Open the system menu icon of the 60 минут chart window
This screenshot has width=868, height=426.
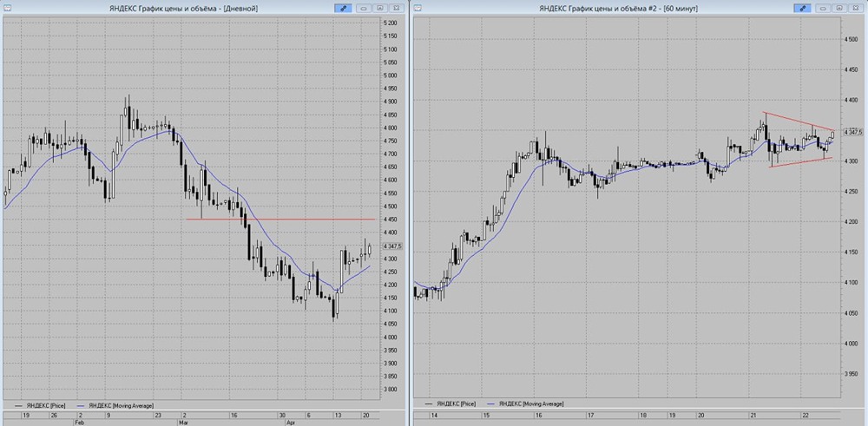[x=417, y=9]
